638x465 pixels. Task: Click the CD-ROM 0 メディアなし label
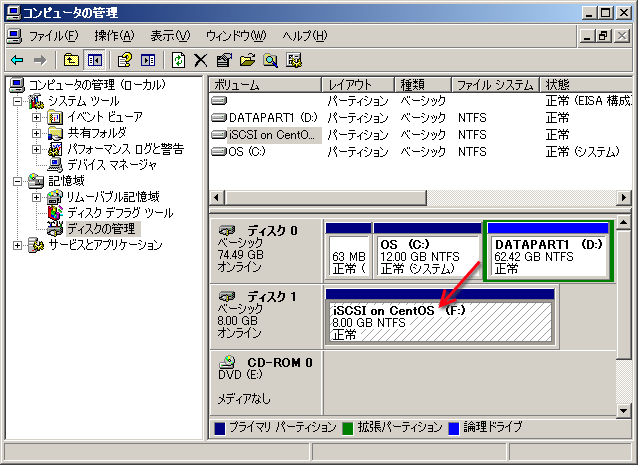(x=244, y=399)
